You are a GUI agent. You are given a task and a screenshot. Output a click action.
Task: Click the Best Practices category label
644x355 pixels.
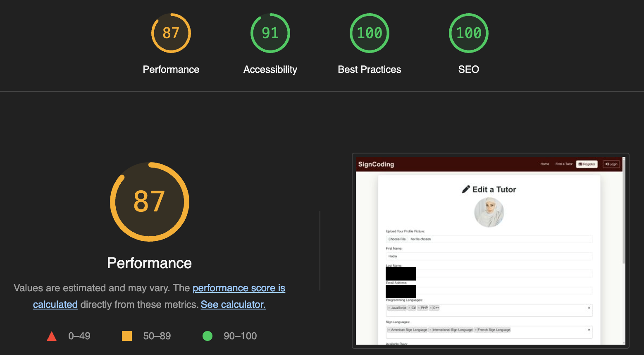(x=370, y=70)
